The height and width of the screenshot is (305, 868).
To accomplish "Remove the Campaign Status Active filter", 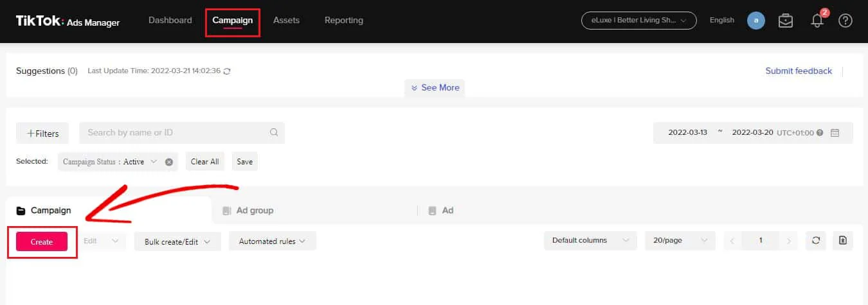I will coord(169,162).
